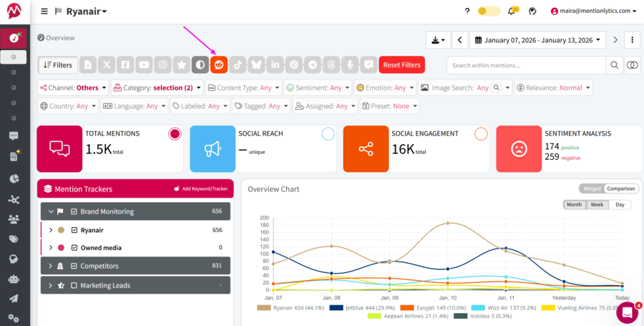644x326 pixels.
Task: Switch chart to Comparison view
Action: coord(621,188)
